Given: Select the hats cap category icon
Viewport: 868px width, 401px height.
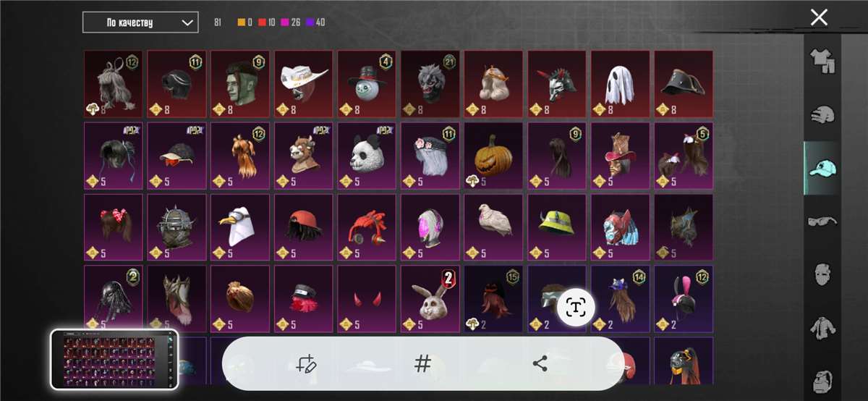Looking at the screenshot, I should click(822, 168).
